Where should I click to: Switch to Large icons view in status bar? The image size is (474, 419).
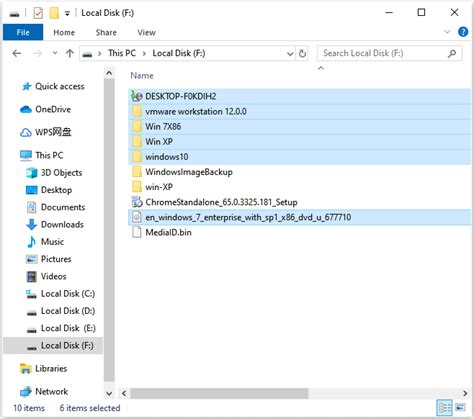460,407
